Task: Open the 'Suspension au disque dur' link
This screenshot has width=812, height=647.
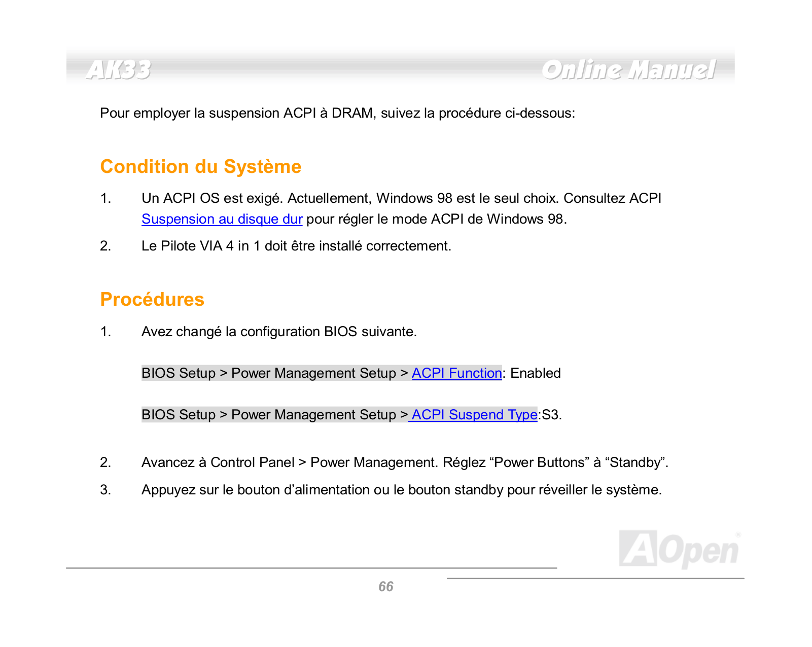Action: 222,219
